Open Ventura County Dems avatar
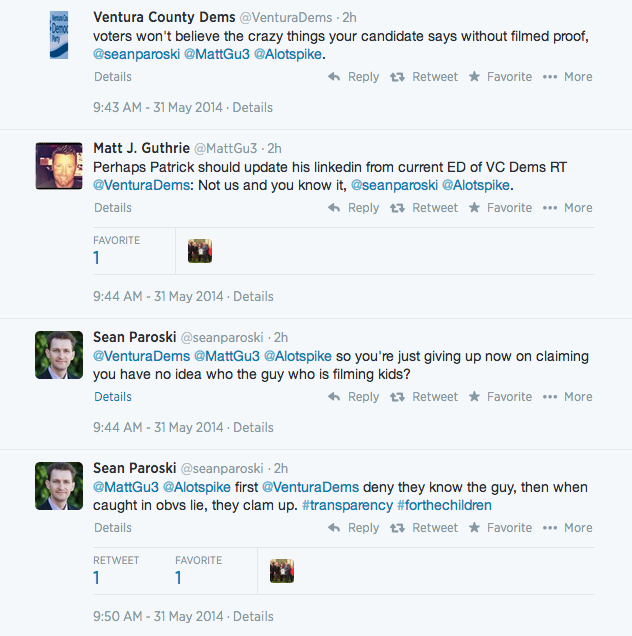The image size is (632, 636). [x=59, y=35]
